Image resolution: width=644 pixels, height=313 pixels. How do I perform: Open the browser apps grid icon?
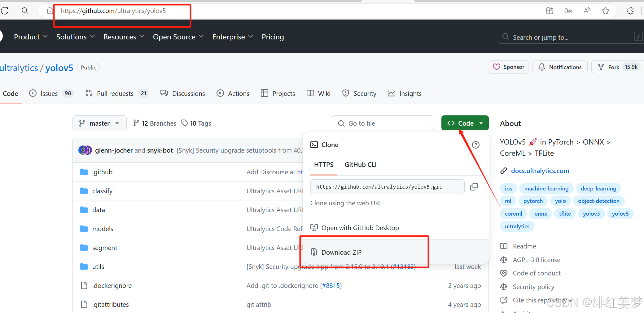pos(550,11)
